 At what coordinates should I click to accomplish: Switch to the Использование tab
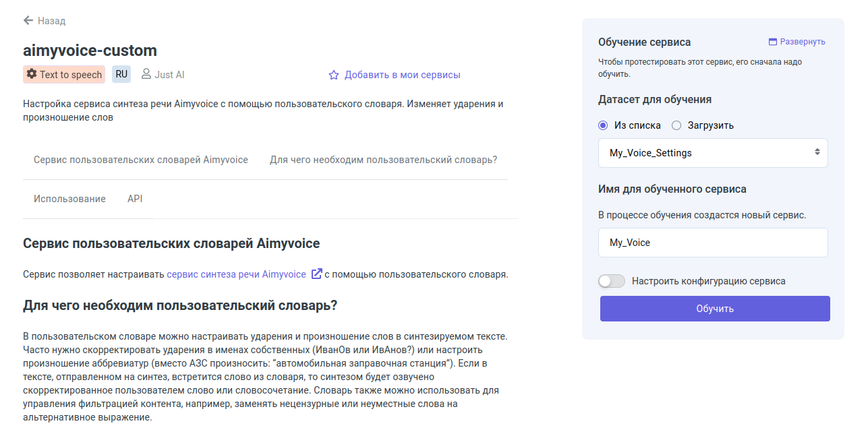coord(69,199)
